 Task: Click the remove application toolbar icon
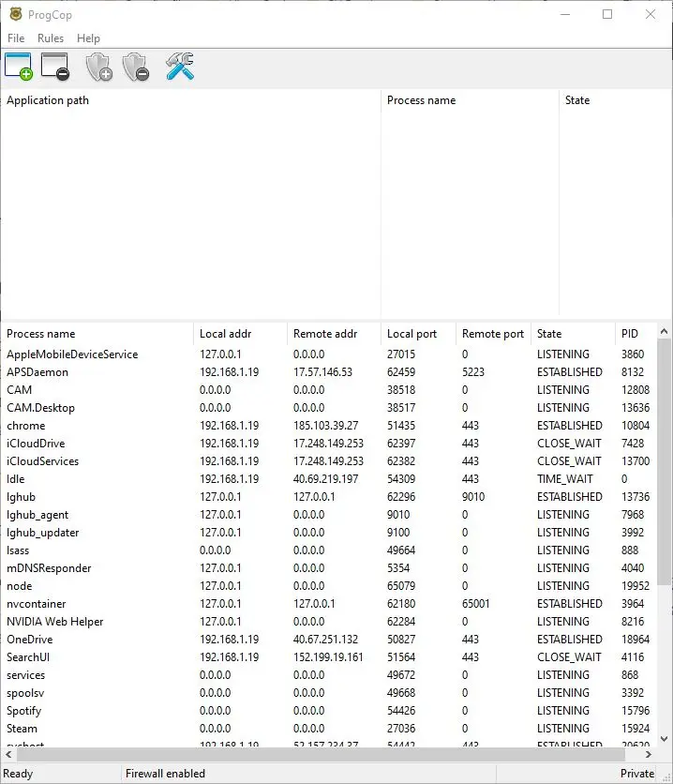[x=55, y=67]
